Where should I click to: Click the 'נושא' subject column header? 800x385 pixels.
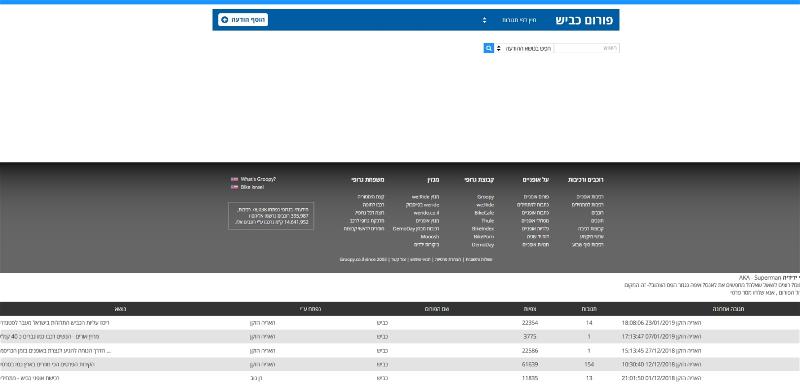(120, 309)
